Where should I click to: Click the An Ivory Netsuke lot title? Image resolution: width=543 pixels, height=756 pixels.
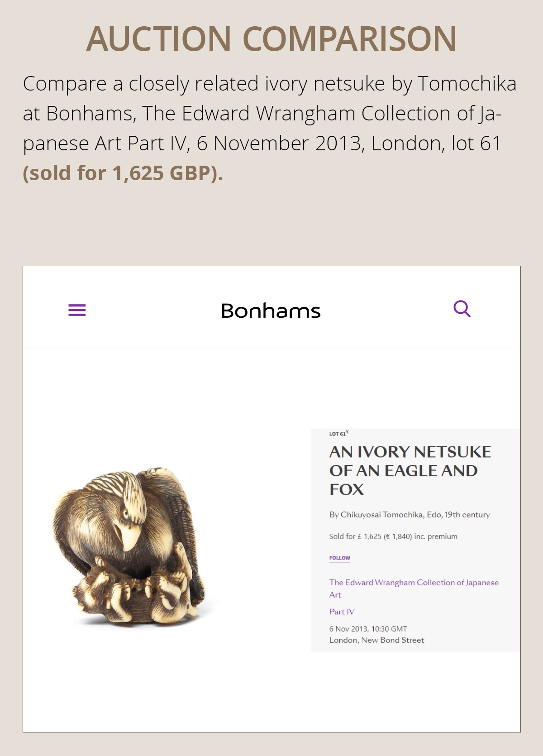click(410, 470)
